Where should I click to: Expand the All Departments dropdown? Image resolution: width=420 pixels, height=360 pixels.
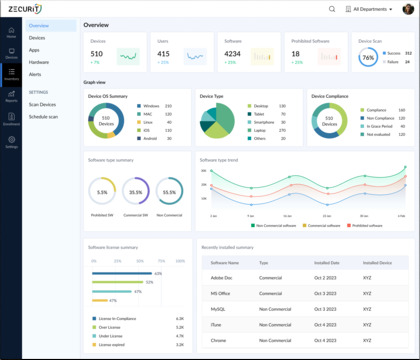(x=369, y=9)
